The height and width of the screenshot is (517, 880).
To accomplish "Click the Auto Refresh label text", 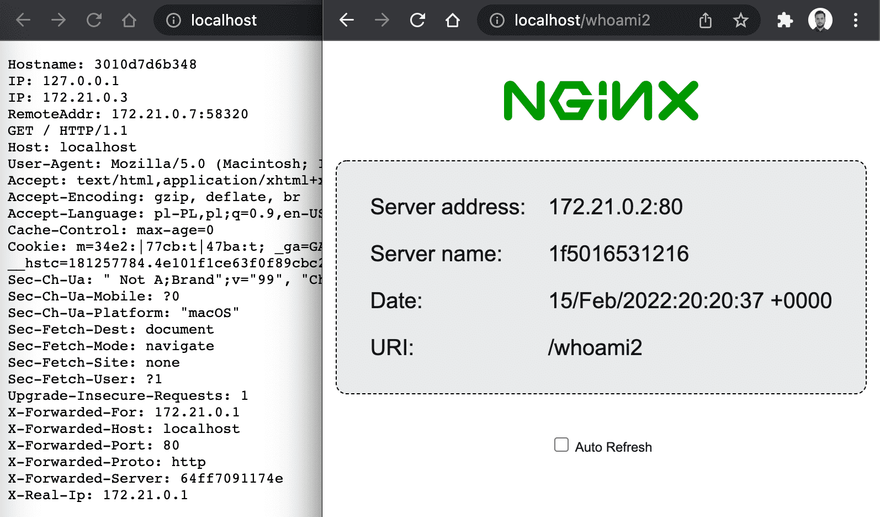I will click(613, 447).
